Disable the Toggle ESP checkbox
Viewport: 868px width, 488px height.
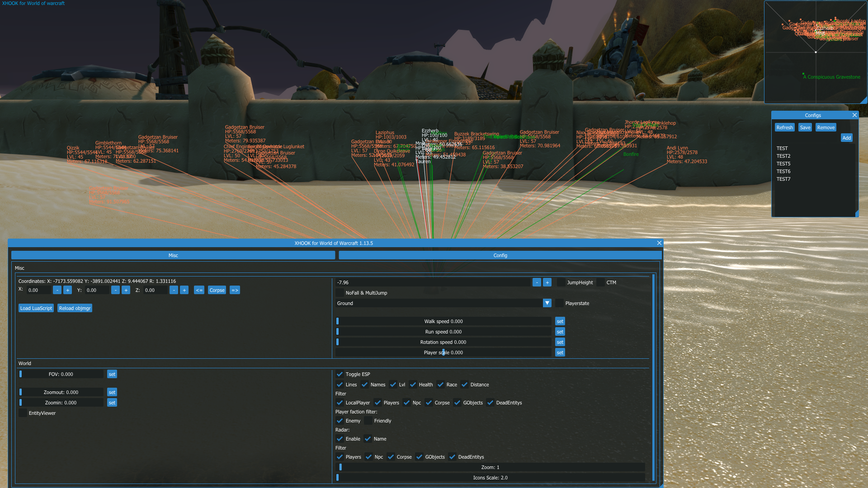[x=340, y=374]
